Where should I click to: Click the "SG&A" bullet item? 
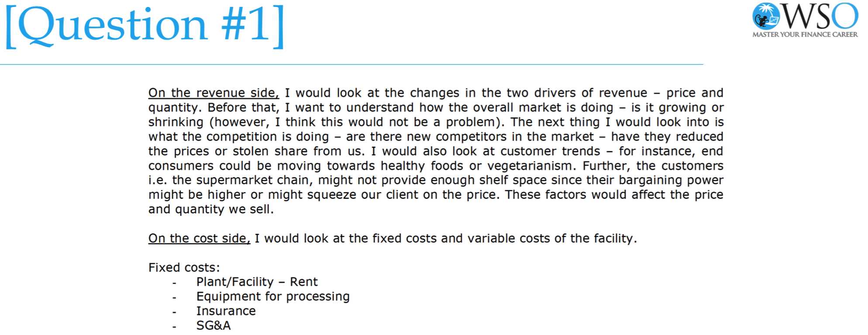214,325
